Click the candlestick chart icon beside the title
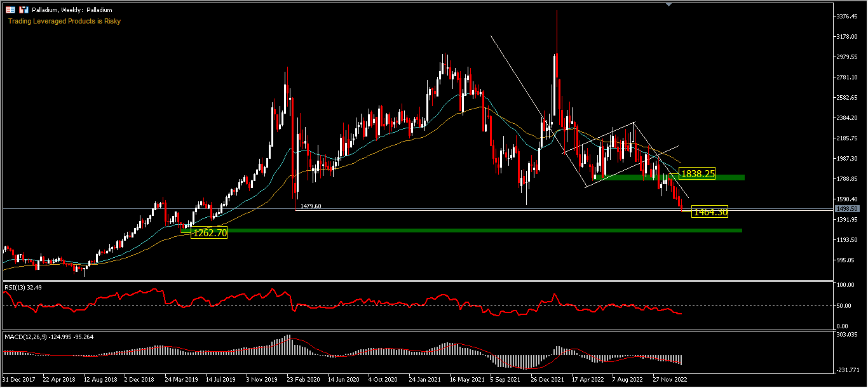 tap(24, 10)
